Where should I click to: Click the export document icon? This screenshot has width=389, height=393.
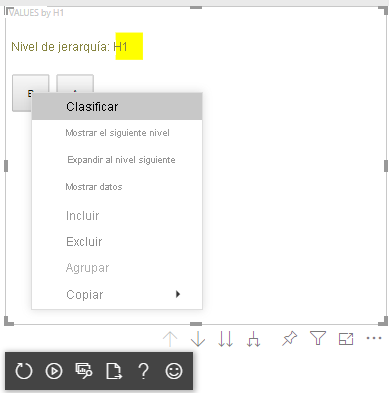114,371
